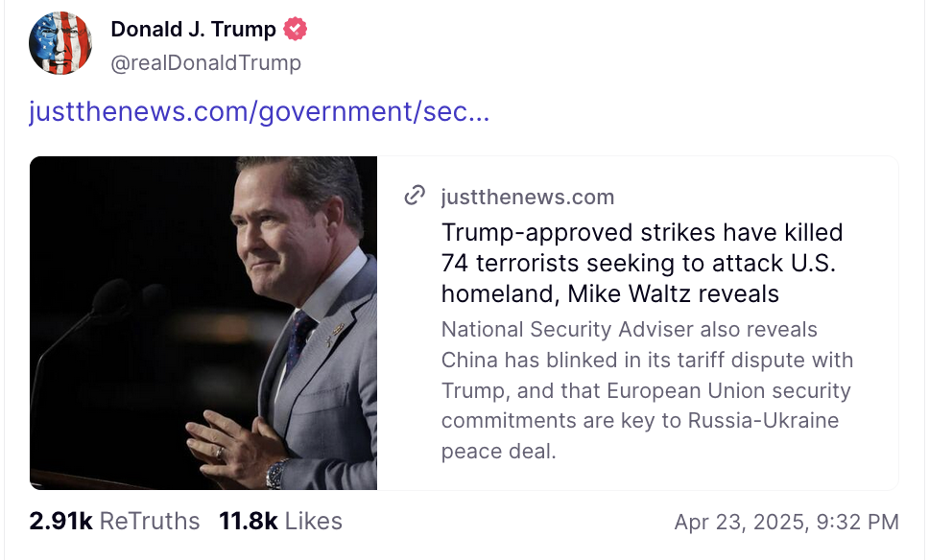Click the flag-themed profile avatar
Screen dimensions: 929x560
click(x=60, y=43)
